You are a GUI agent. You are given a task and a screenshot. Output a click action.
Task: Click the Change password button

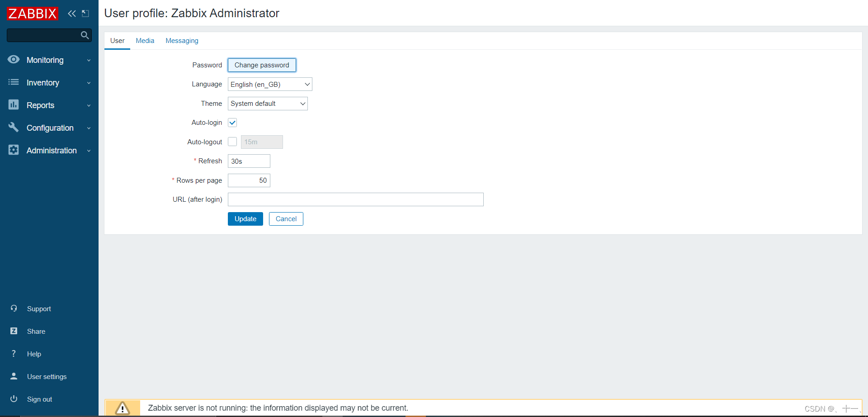(262, 65)
